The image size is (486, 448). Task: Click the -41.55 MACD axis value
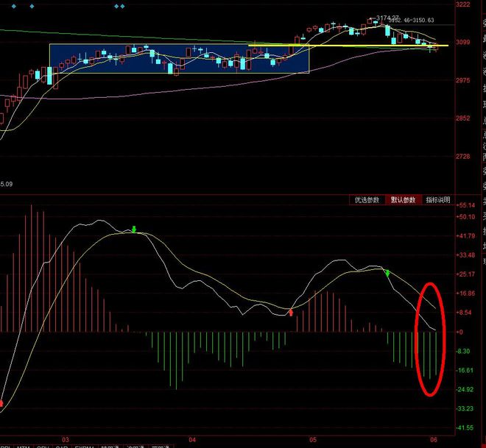click(x=465, y=428)
